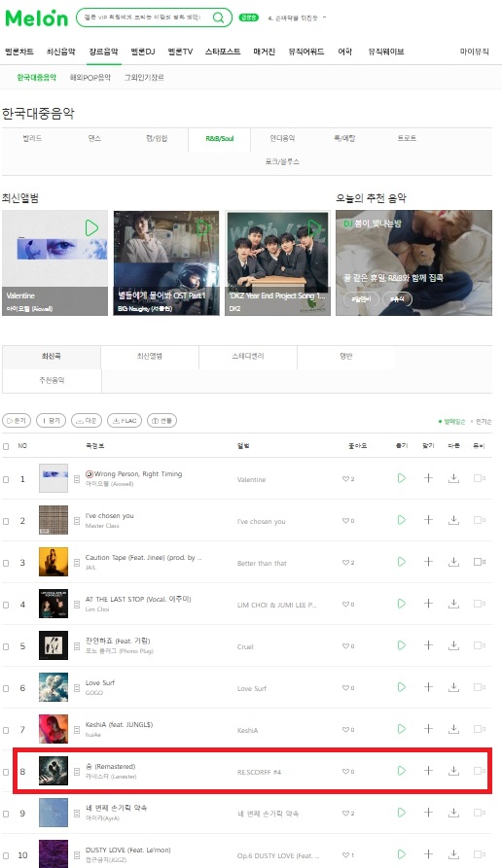
Task: Download DUSTY LOVE track
Action: [453, 854]
